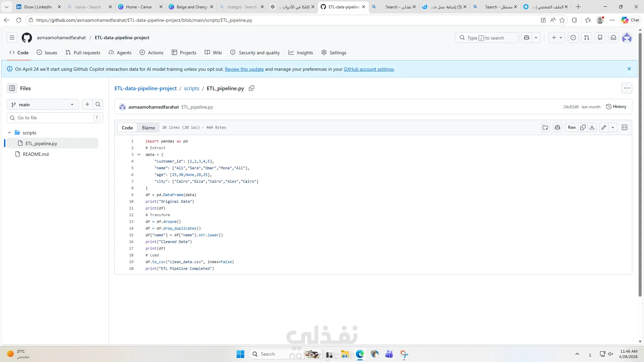Open GitHub account settings link
This screenshot has width=644, height=362.
(x=369, y=69)
